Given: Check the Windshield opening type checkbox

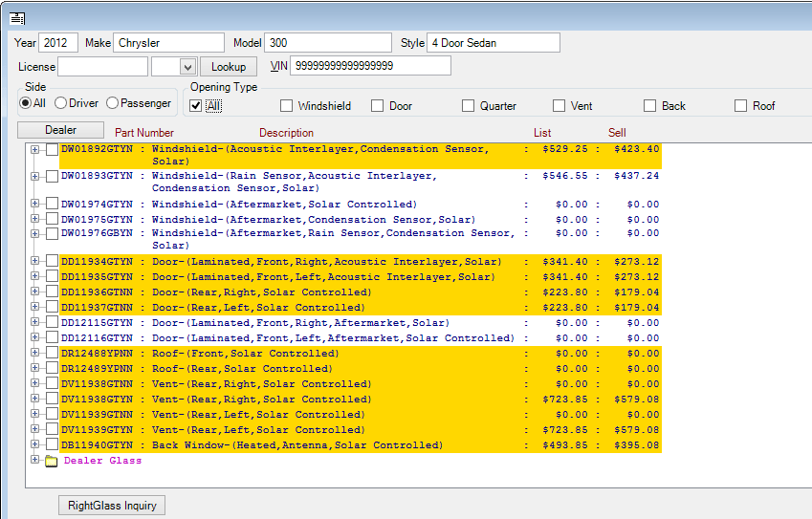Looking at the screenshot, I should (x=286, y=106).
